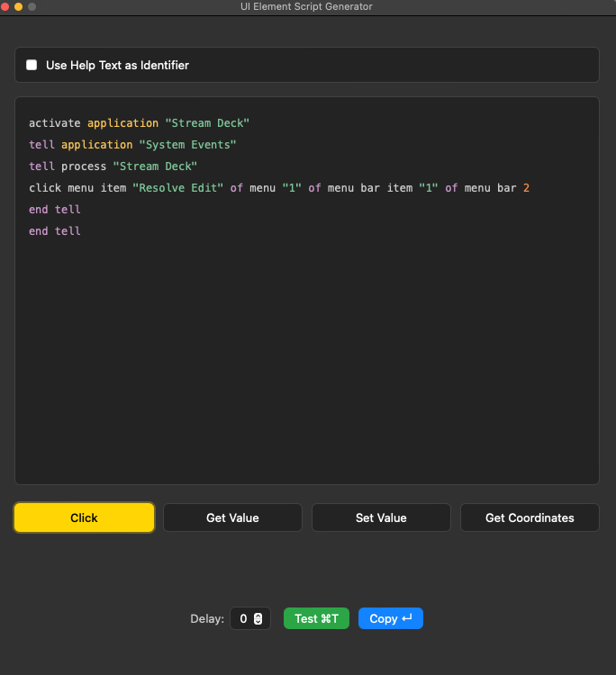
Task: Click the 'Delay:' label
Action: click(x=207, y=618)
